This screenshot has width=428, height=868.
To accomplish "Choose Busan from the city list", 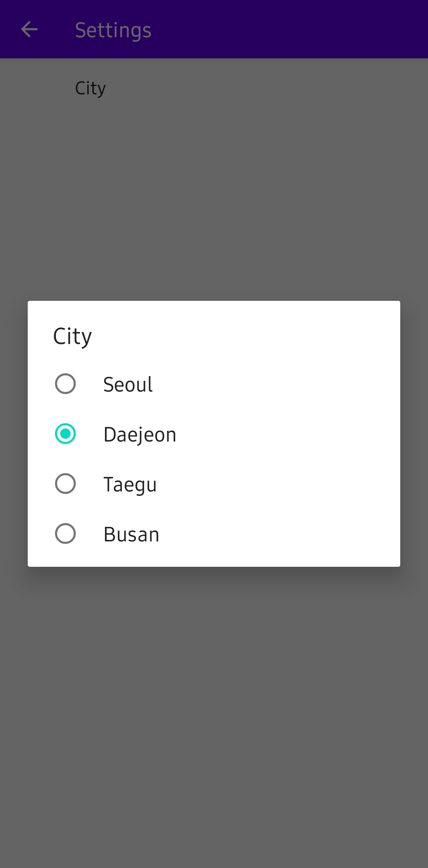I will 131,533.
